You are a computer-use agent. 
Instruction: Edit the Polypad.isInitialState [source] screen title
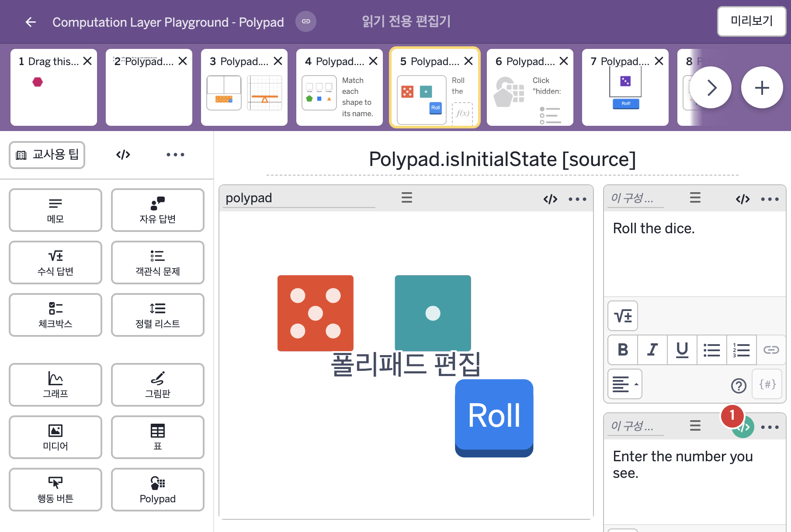[503, 159]
